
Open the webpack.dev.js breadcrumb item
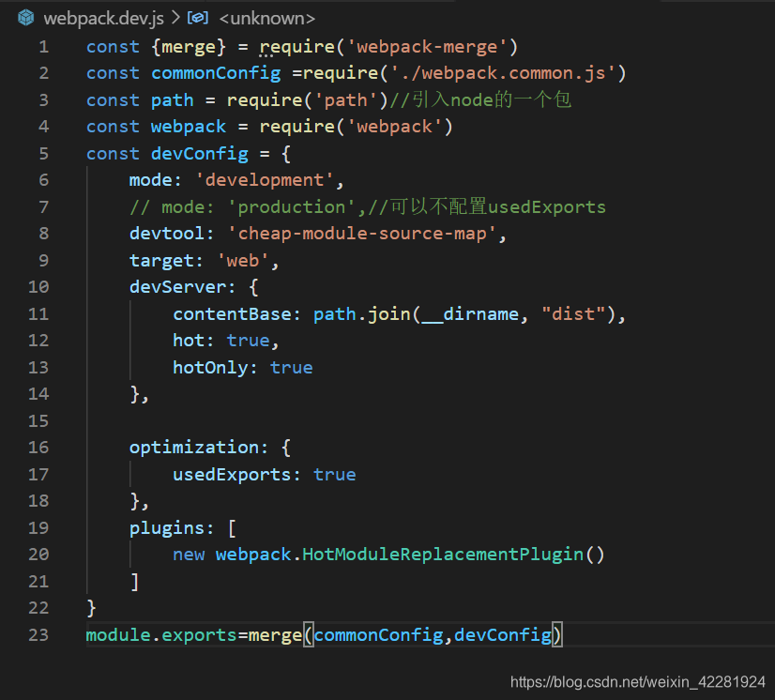point(104,18)
